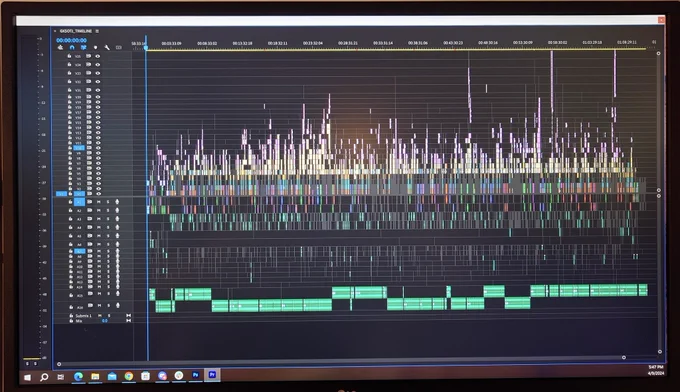Mute audio track A2
The image size is (680, 392).
99,210
